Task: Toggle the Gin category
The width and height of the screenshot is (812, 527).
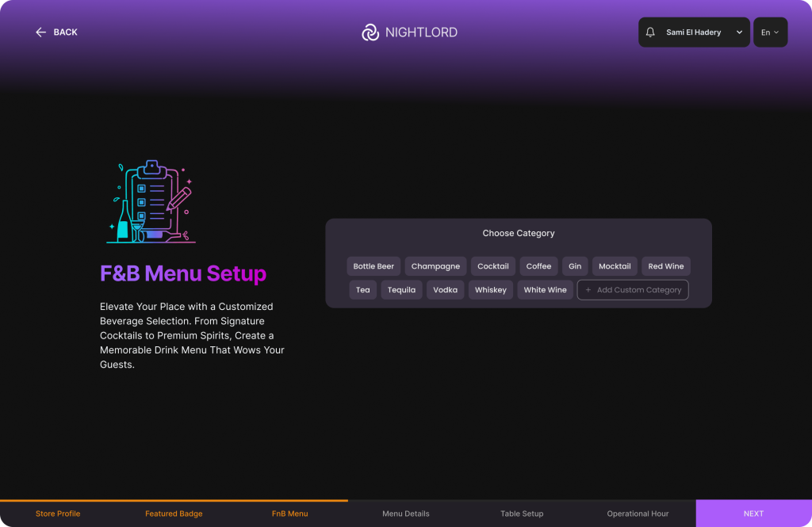Action: tap(575, 266)
